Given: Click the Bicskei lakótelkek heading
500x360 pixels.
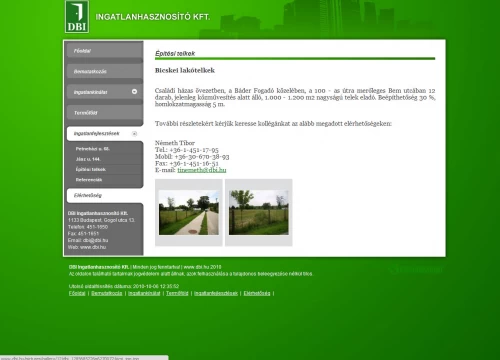Looking at the screenshot, I should point(185,70).
